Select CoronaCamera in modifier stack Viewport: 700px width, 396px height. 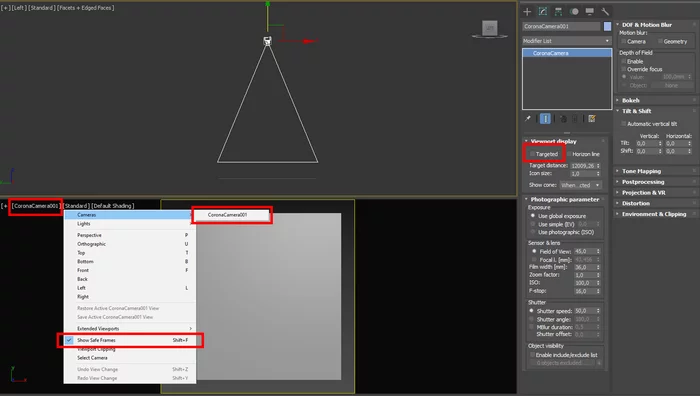coord(567,53)
